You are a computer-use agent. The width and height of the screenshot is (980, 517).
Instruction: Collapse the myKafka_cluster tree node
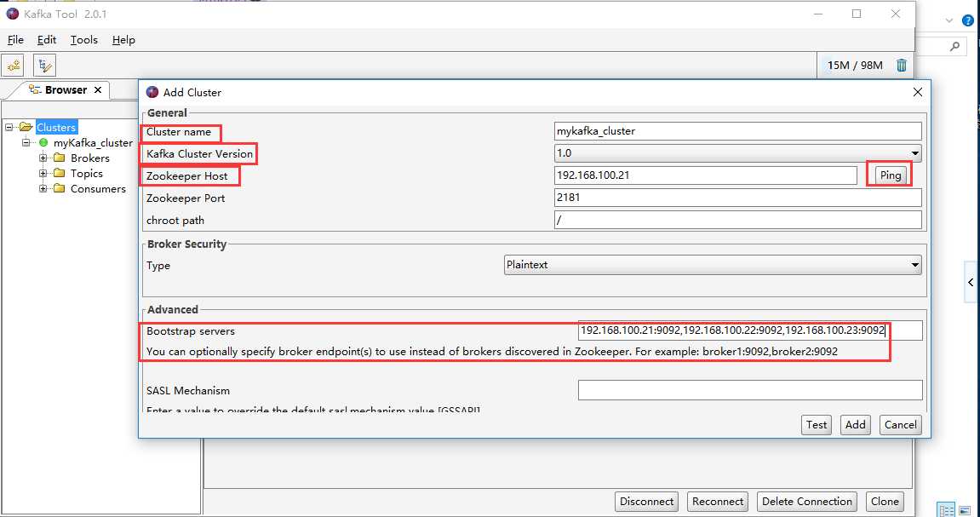click(26, 142)
